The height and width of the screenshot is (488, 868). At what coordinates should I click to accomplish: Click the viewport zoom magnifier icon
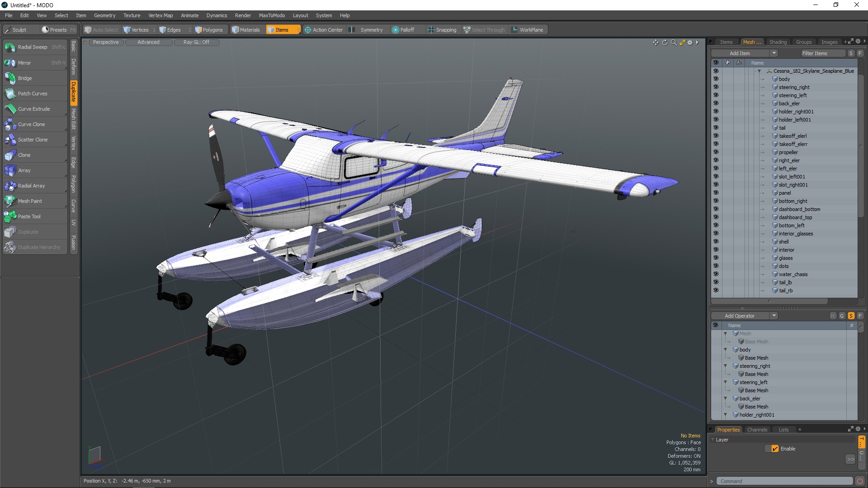click(674, 42)
